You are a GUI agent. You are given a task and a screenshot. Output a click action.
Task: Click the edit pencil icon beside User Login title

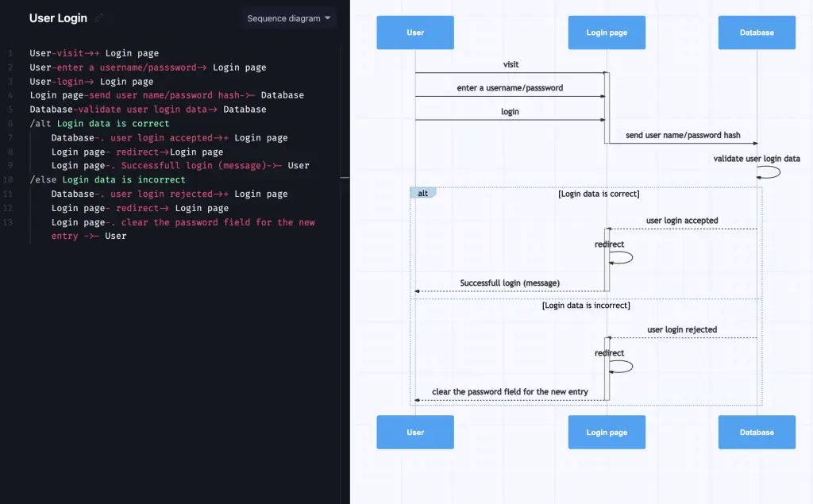[99, 18]
